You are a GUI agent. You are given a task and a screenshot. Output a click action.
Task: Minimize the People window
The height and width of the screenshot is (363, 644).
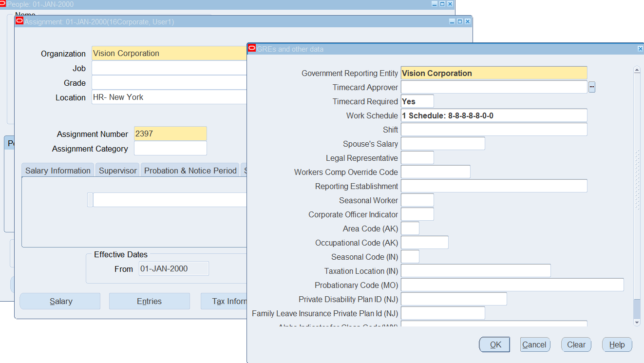435,4
